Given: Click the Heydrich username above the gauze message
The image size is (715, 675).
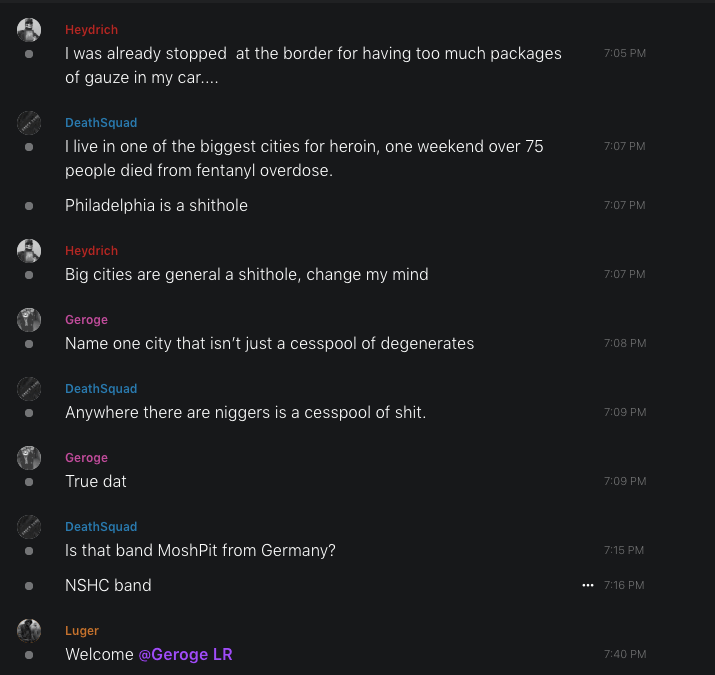Looking at the screenshot, I should click(x=91, y=30).
